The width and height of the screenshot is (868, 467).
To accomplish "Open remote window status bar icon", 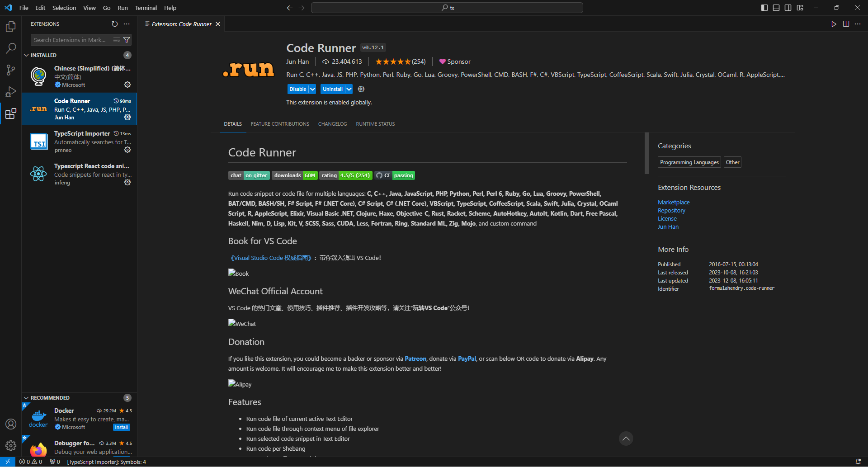I will click(x=8, y=462).
